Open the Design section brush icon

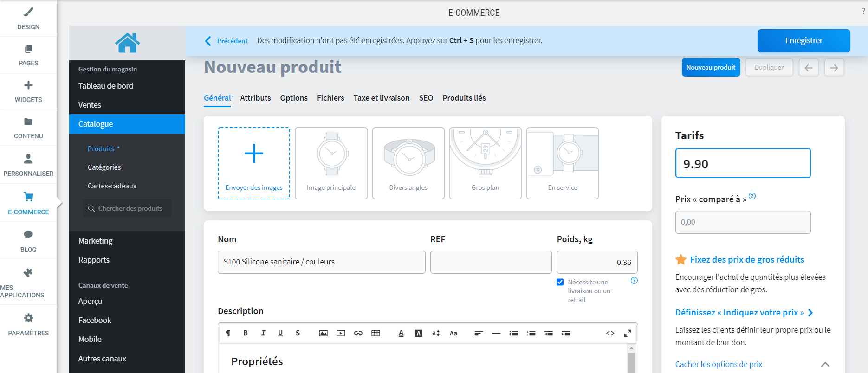(28, 12)
